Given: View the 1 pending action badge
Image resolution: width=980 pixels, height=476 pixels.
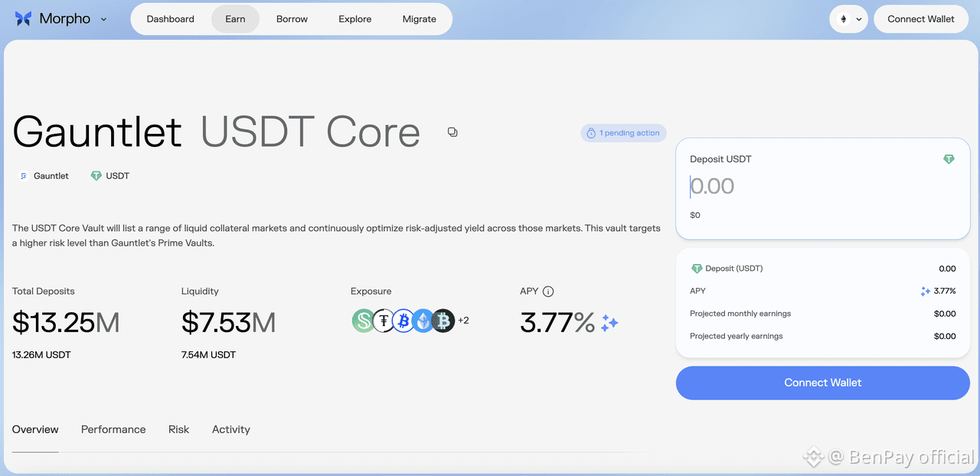Looking at the screenshot, I should (623, 133).
